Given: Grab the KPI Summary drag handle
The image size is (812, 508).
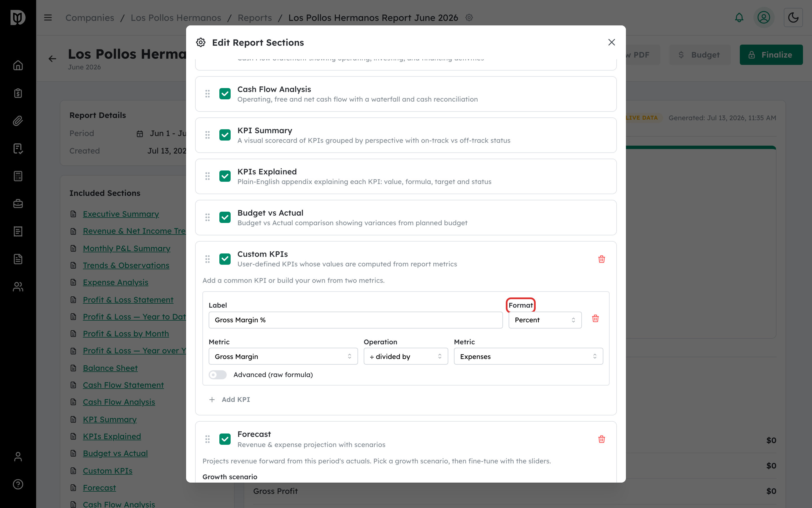Looking at the screenshot, I should tap(207, 135).
